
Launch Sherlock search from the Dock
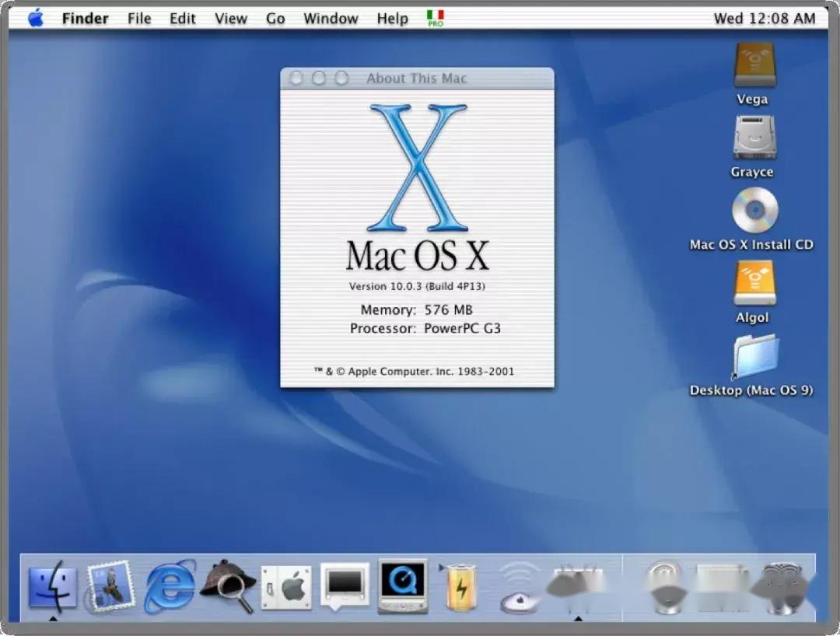point(228,586)
